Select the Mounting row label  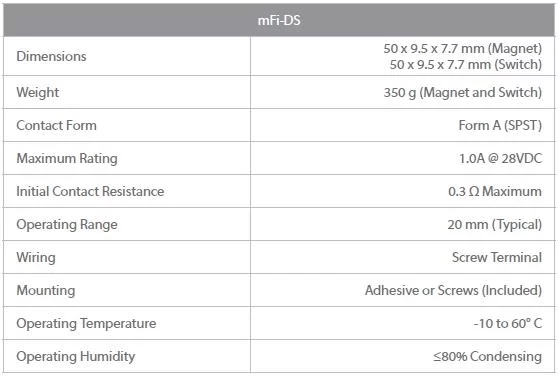[x=46, y=291]
